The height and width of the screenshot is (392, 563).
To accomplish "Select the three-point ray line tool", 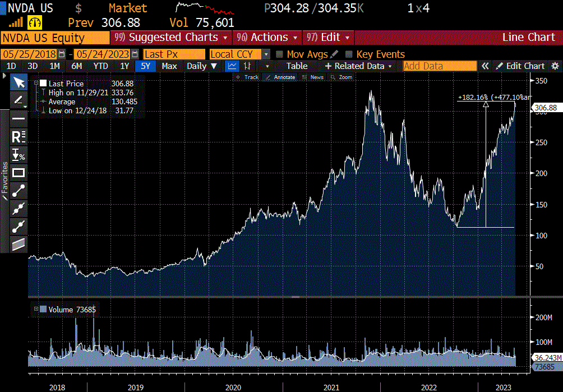I will [x=19, y=227].
